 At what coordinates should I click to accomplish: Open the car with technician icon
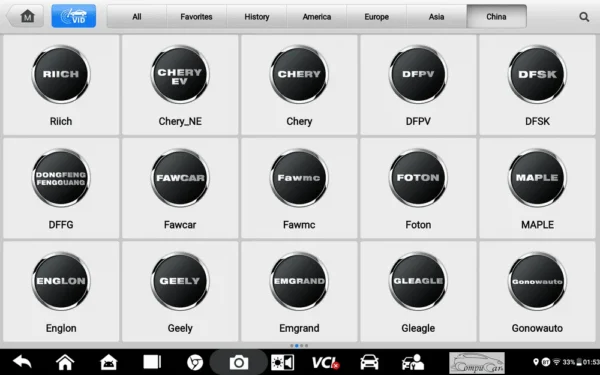pos(412,362)
